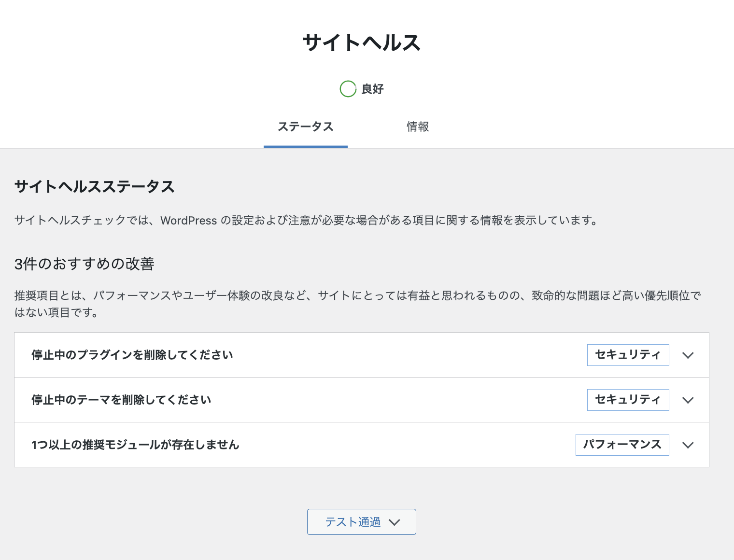
Task: Click the 停止中のテーマを削除してください title
Action: pyautogui.click(x=121, y=400)
